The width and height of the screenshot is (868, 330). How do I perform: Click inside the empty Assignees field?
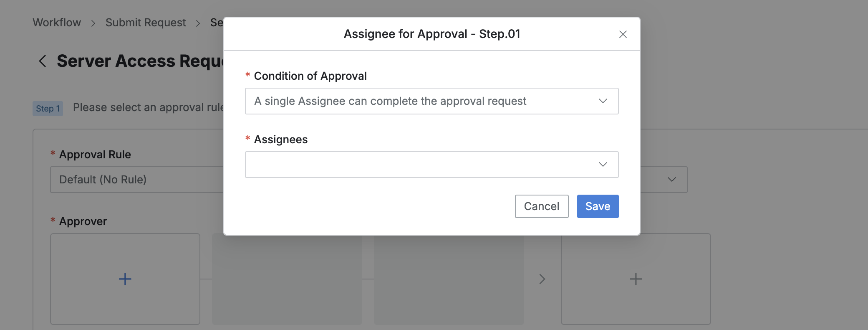pyautogui.click(x=417, y=165)
